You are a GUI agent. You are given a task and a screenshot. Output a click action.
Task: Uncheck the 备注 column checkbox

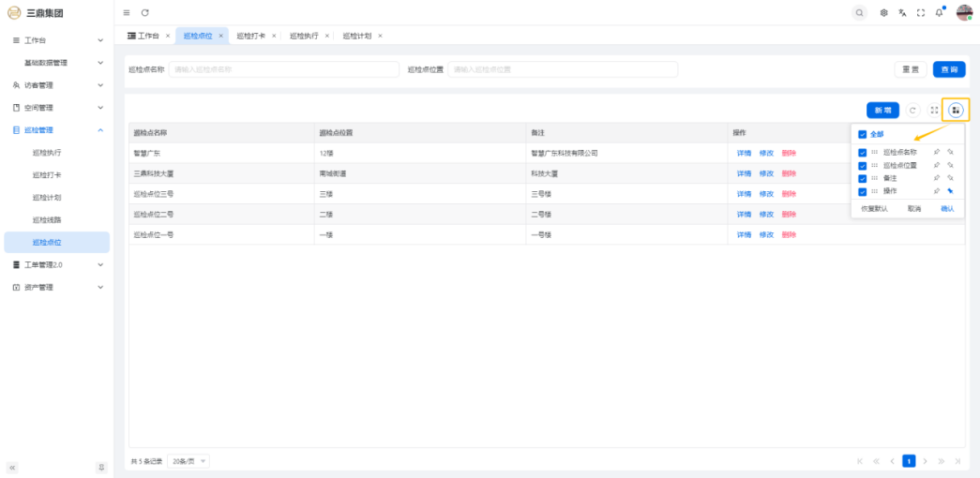click(x=863, y=178)
